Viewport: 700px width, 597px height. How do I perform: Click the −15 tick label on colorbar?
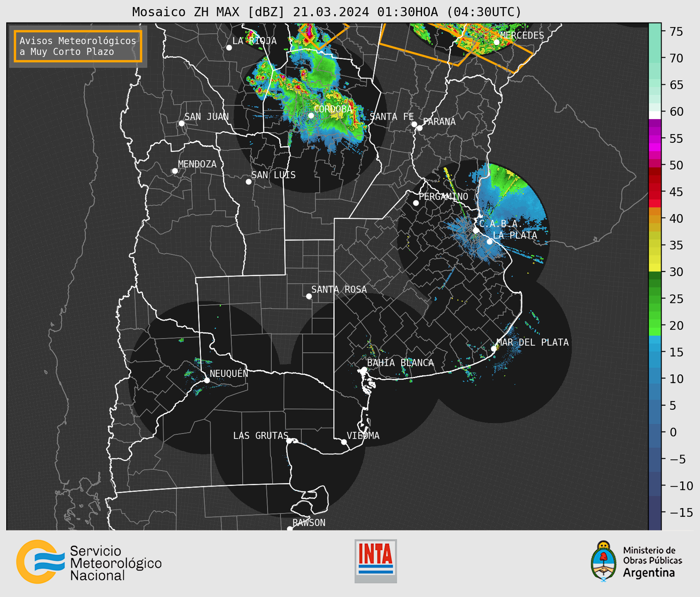680,512
